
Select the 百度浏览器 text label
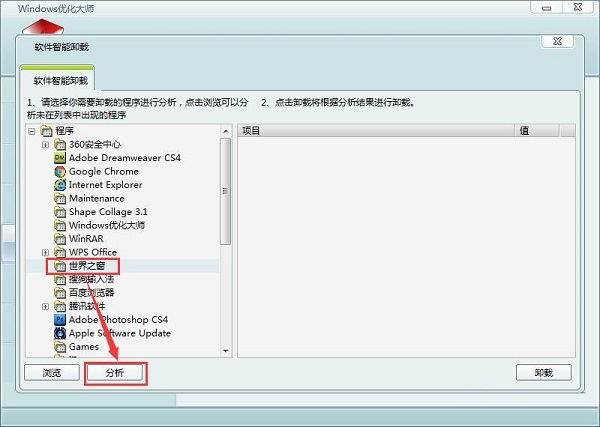pos(91,293)
